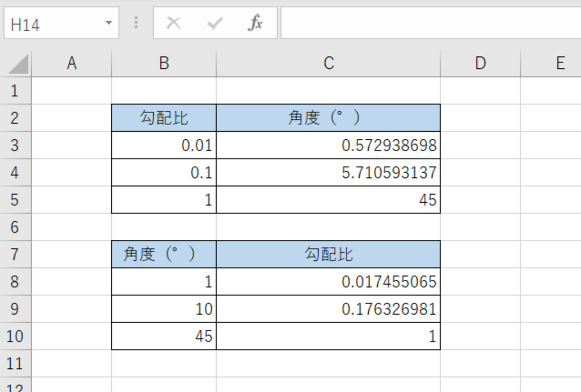Select the cell containing value 0.01
Screen dimensions: 581x392
pyautogui.click(x=164, y=145)
